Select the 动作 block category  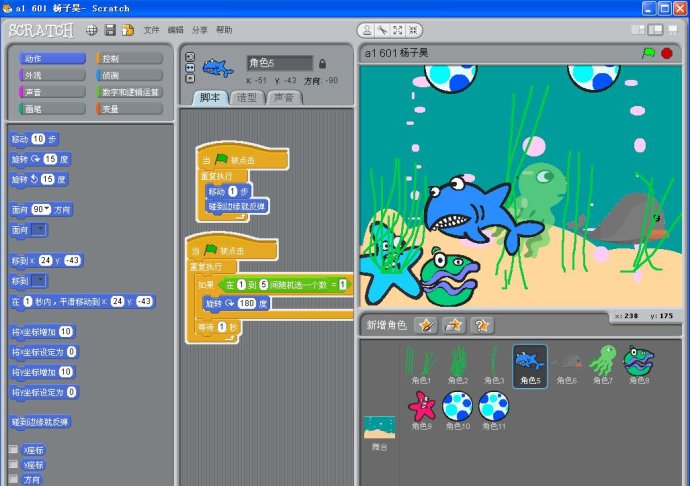click(x=52, y=59)
